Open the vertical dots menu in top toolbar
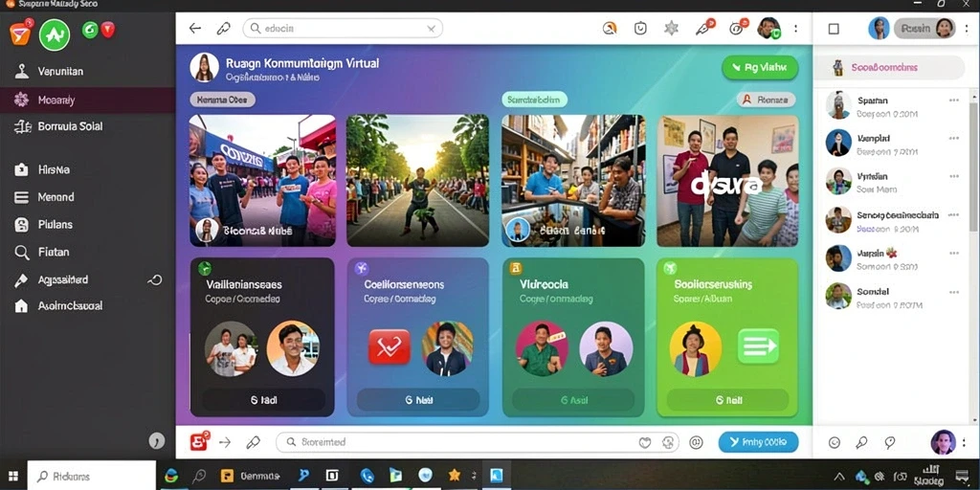Screen dimensions: 980x490 pyautogui.click(x=795, y=28)
